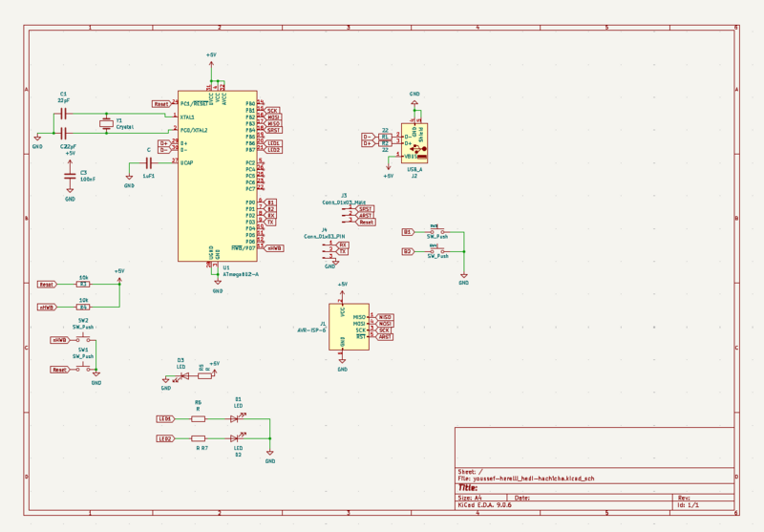The image size is (764, 532).
Task: Select the SCK label on ATmega PB1
Action: click(273, 110)
